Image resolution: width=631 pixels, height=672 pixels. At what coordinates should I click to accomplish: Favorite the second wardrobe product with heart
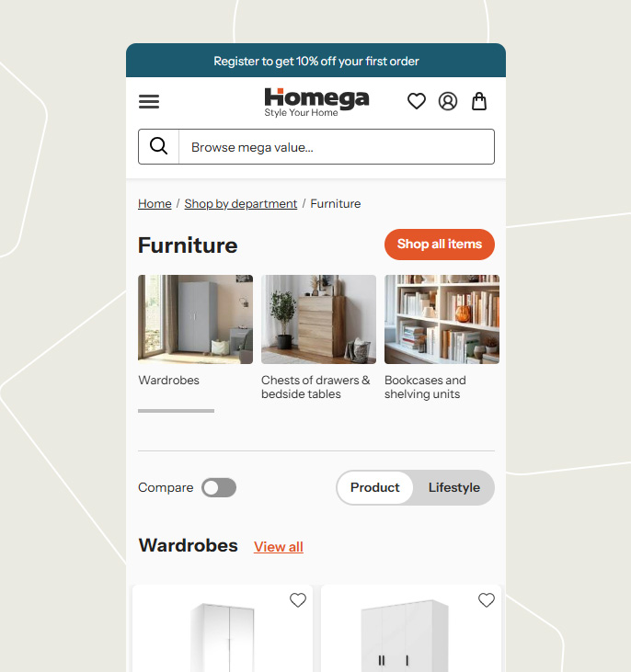coord(487,600)
